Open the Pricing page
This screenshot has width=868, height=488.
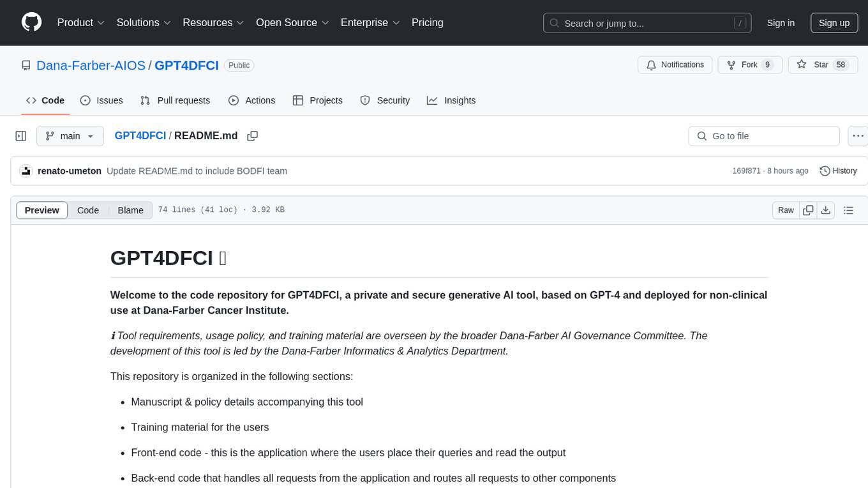click(x=428, y=22)
